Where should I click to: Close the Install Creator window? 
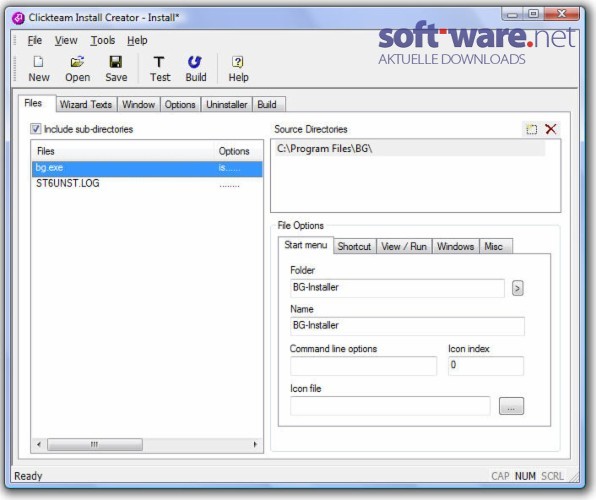tap(562, 14)
